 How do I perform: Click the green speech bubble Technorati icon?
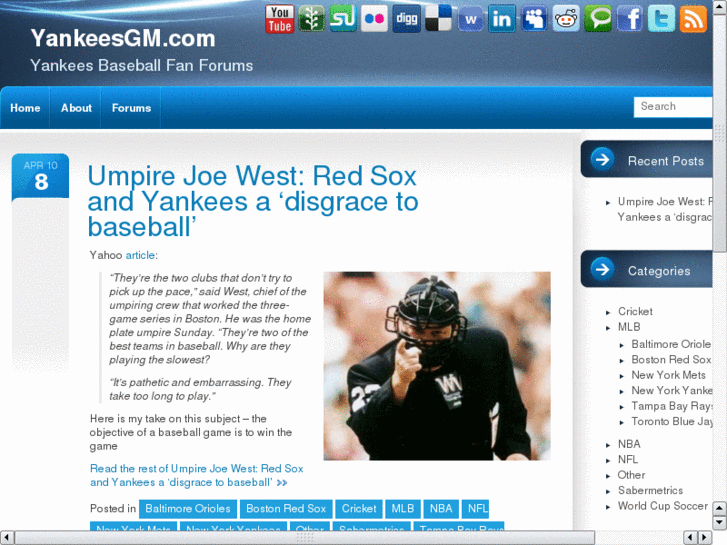[598, 19]
